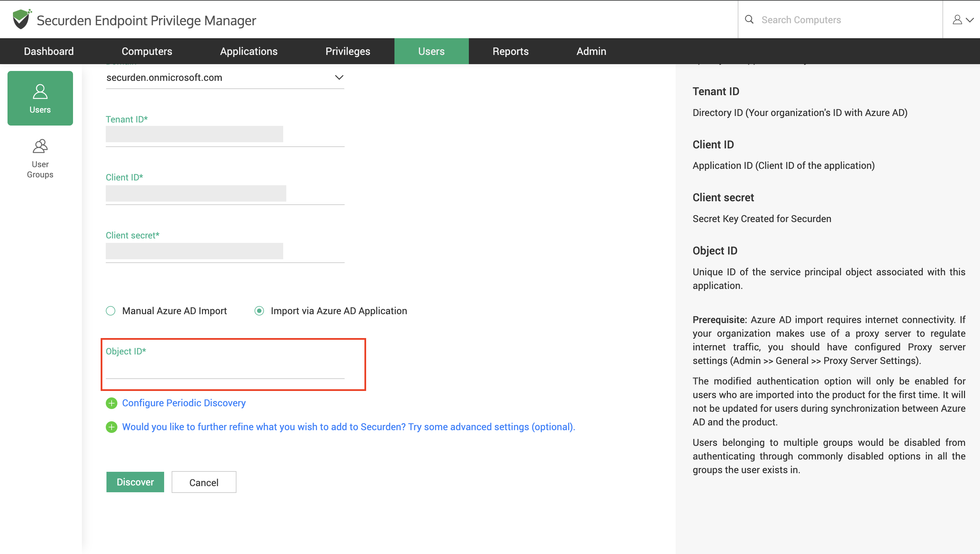This screenshot has width=980, height=554.
Task: Focus the Object ID input field
Action: (225, 369)
